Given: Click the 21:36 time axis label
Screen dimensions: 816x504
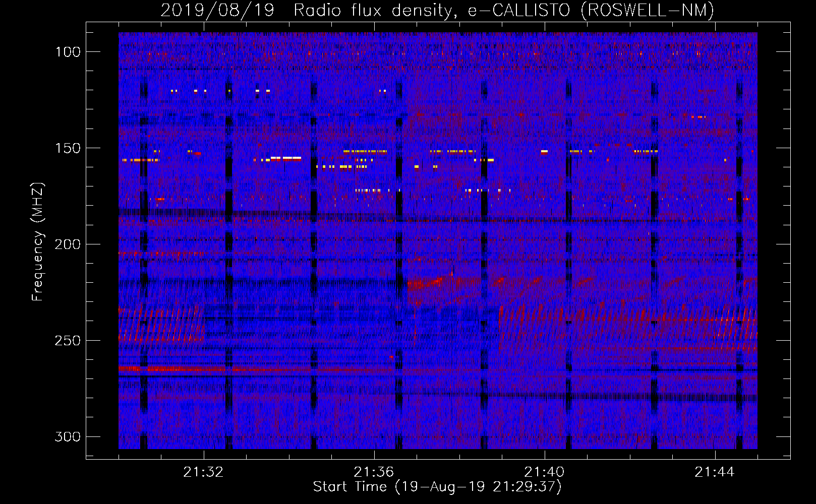Looking at the screenshot, I should (374, 472).
